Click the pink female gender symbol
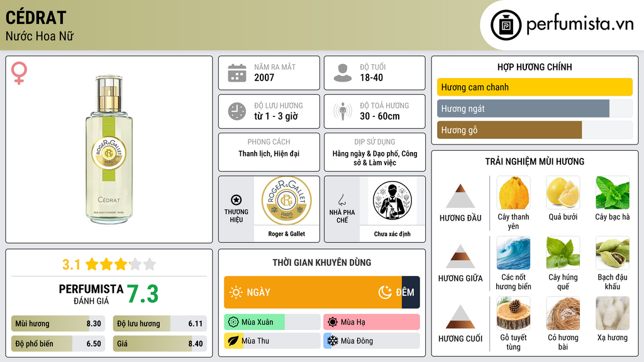 click(x=19, y=73)
